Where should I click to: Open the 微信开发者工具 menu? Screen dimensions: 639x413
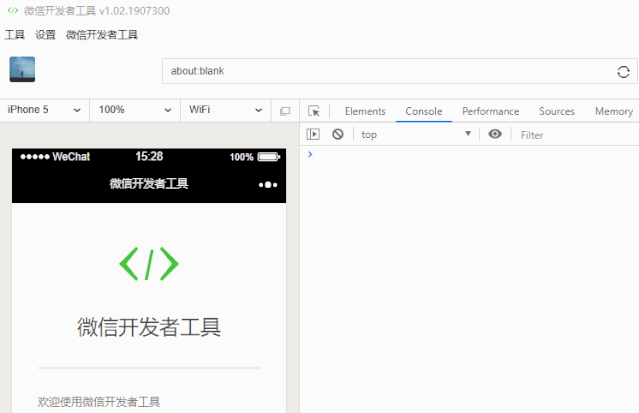tap(102, 35)
